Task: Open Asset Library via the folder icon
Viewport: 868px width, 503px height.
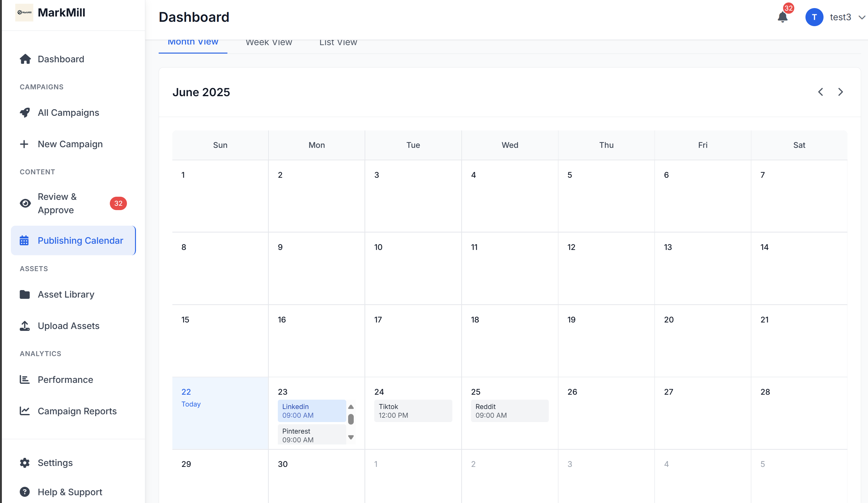Action: (25, 294)
